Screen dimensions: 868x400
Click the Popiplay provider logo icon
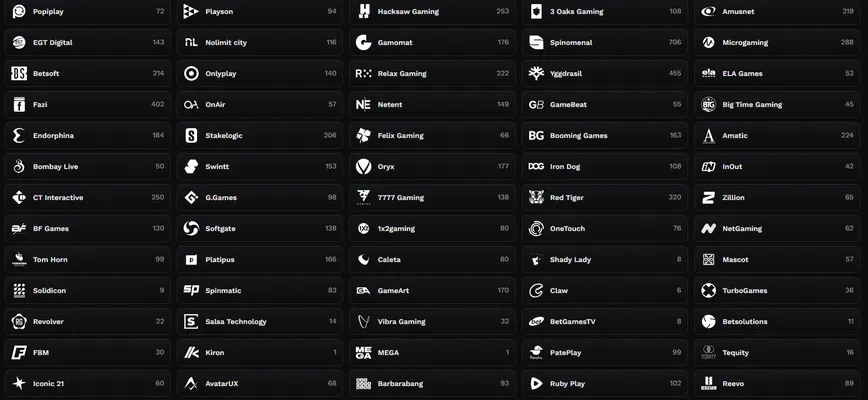pyautogui.click(x=19, y=11)
